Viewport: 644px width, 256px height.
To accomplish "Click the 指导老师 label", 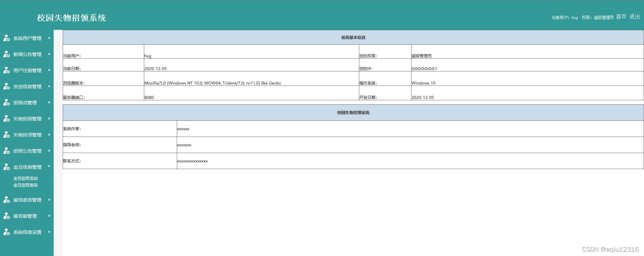I will coord(72,145).
